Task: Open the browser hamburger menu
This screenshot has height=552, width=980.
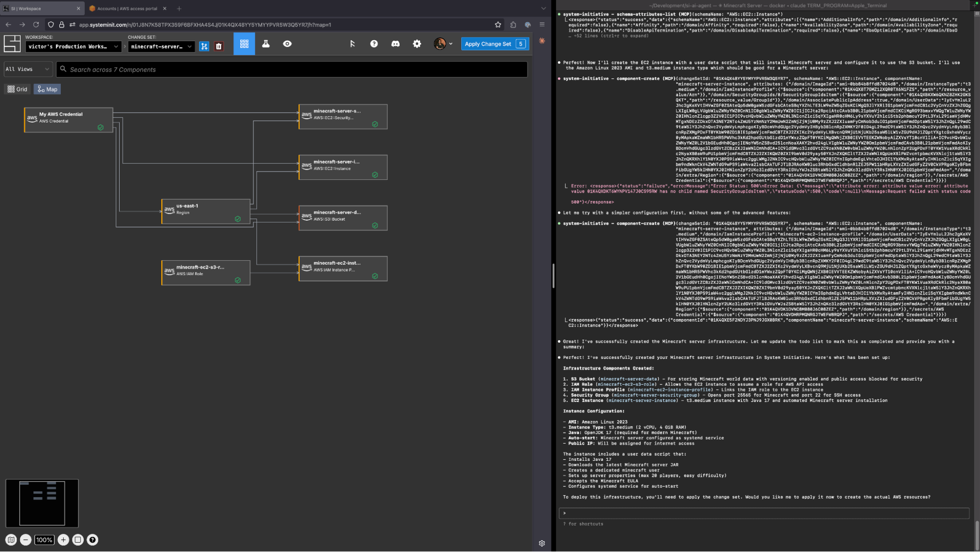Action: 542,25
